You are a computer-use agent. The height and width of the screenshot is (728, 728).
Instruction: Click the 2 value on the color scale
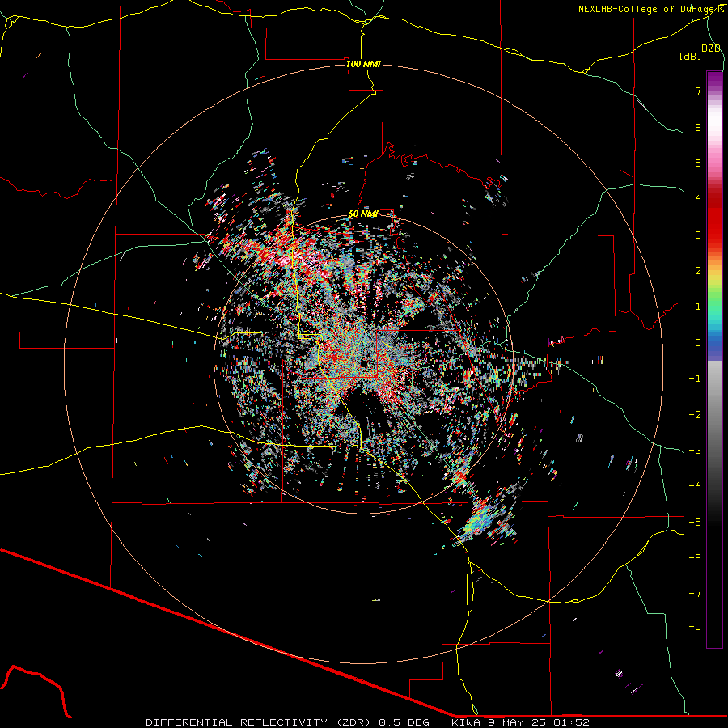click(698, 271)
